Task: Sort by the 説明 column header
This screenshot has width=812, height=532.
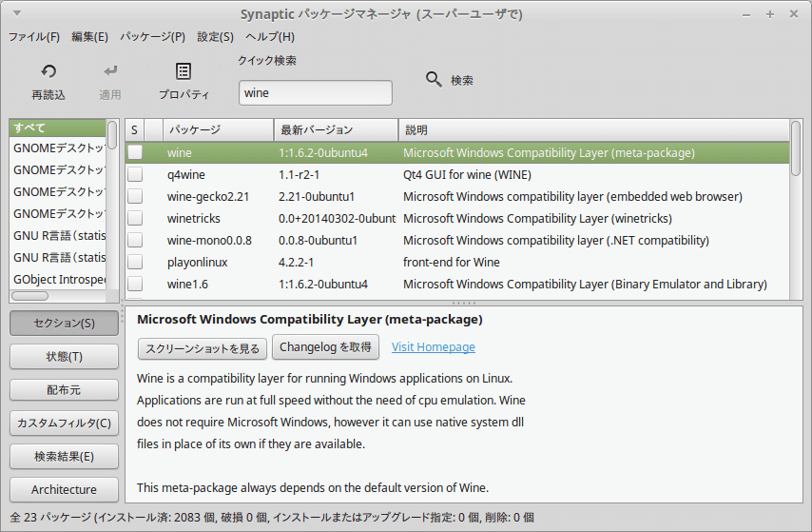Action: click(x=593, y=129)
